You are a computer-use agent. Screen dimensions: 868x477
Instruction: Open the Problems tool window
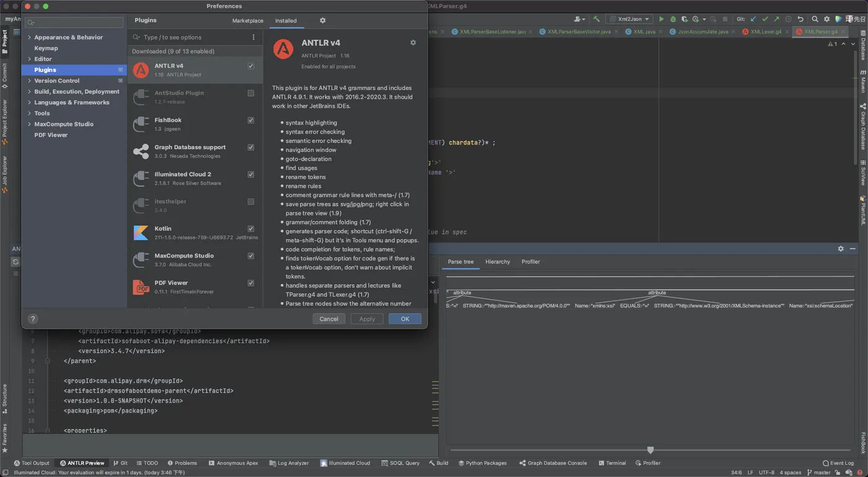(x=182, y=463)
